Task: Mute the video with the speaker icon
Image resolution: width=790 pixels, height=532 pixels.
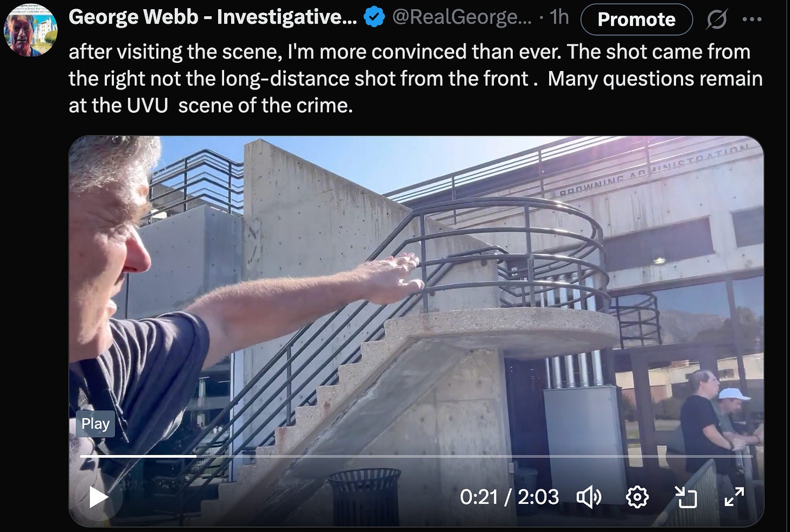Action: coord(589,497)
